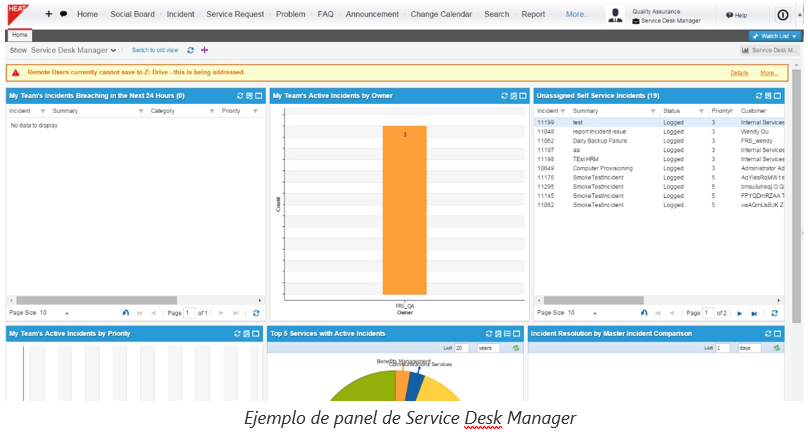Image resolution: width=808 pixels, height=432 pixels.
Task: Open the Change Calendar menu item
Action: point(440,14)
